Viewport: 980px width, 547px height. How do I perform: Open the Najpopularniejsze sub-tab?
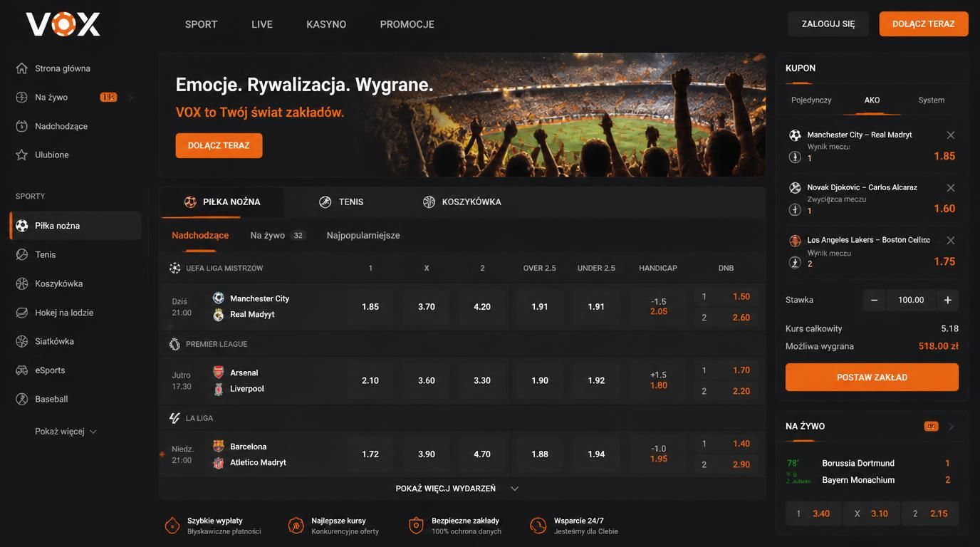363,236
